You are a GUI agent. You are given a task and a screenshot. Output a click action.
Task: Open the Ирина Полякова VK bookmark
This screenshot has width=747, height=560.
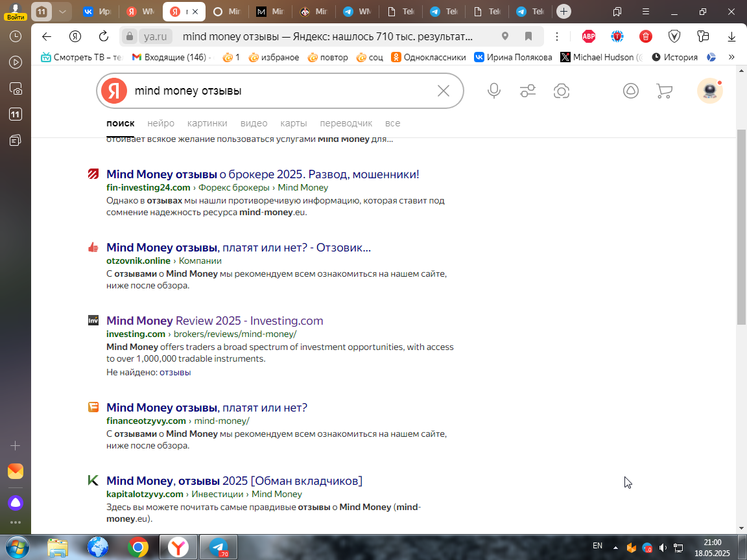[x=513, y=57]
